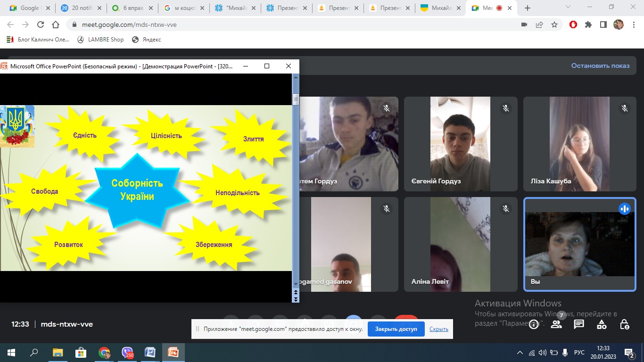The image size is (644, 362).
Task: Close the '6 вправ' tab
Action: 150,8
